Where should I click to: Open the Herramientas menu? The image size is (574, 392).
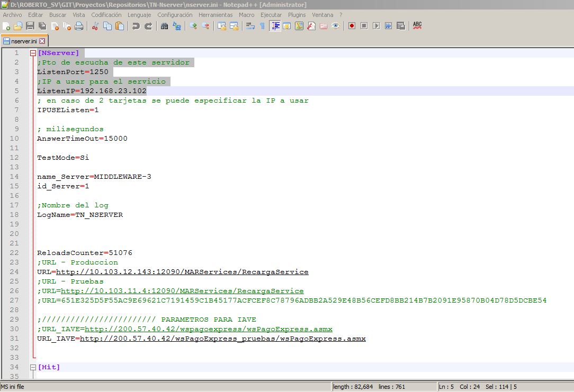[x=216, y=15]
